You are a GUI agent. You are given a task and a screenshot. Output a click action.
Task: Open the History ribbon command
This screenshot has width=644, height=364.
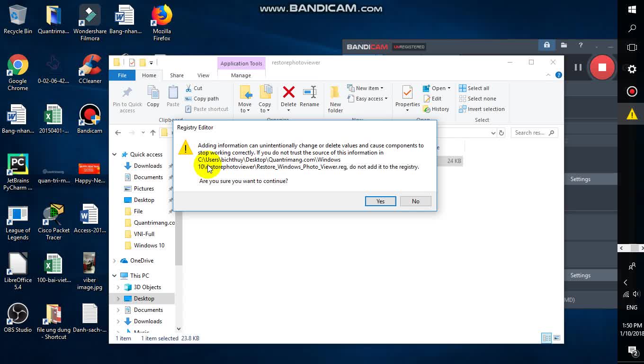436,109
